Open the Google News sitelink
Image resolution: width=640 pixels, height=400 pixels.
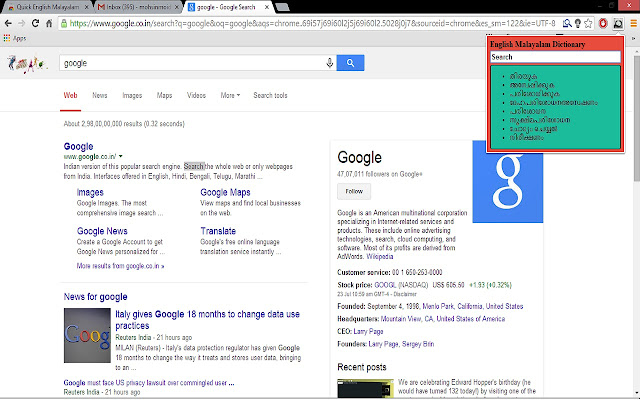102,231
